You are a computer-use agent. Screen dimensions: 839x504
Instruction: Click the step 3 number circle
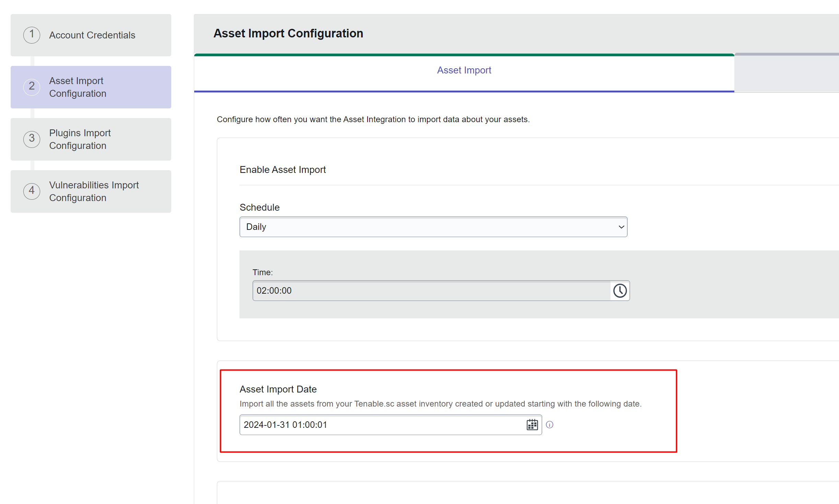tap(32, 139)
